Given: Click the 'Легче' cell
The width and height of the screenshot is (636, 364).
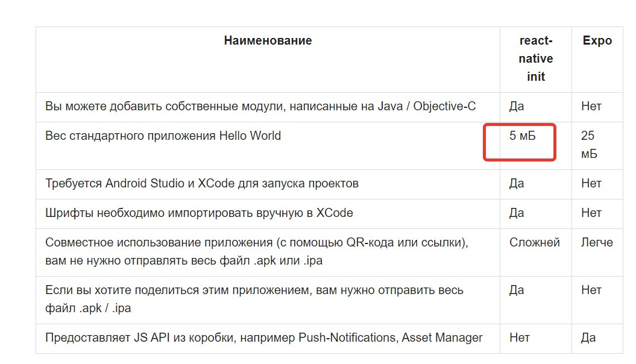Looking at the screenshot, I should coord(597,242).
